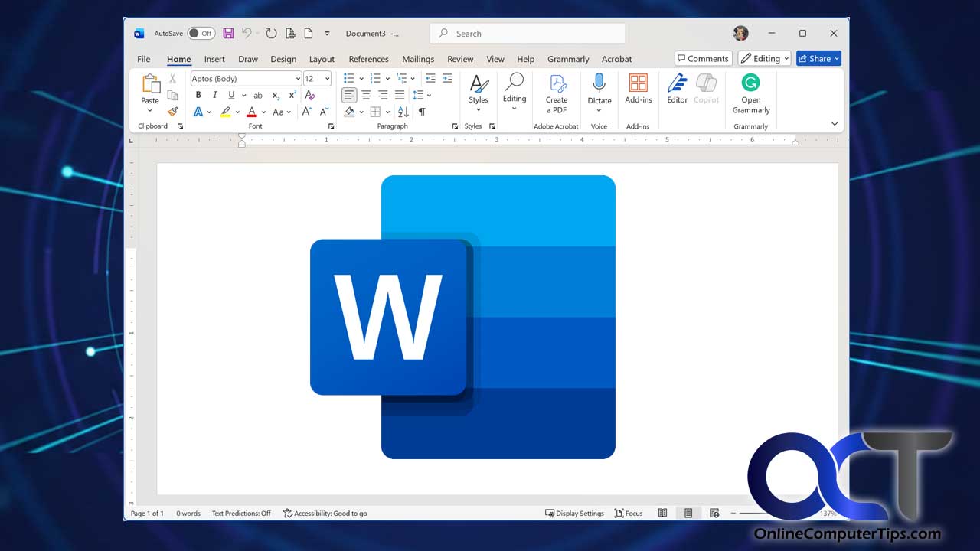Screen dimensions: 980x551
Task: Apply text effects with the blue outlined A
Action: click(198, 112)
